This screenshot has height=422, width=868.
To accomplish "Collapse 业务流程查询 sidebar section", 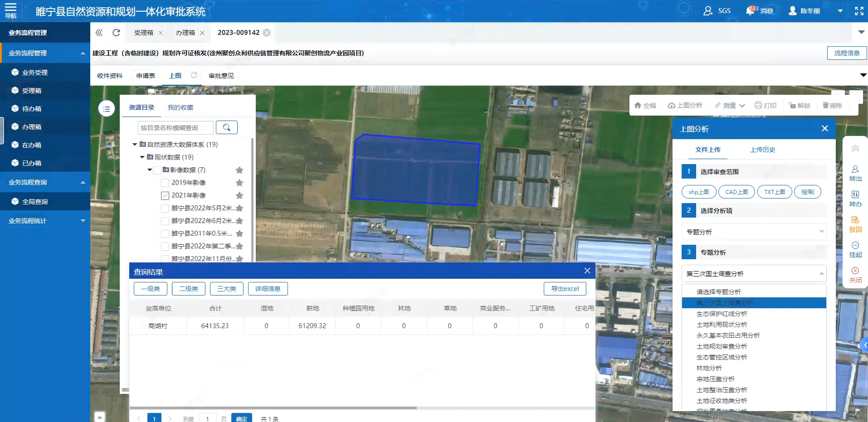I will click(83, 182).
